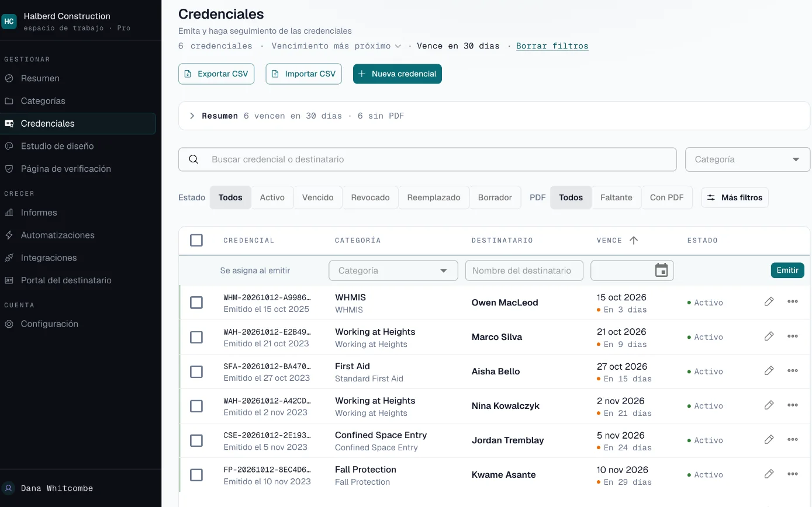
Task: Filter status by the Vencido tab
Action: (318, 197)
